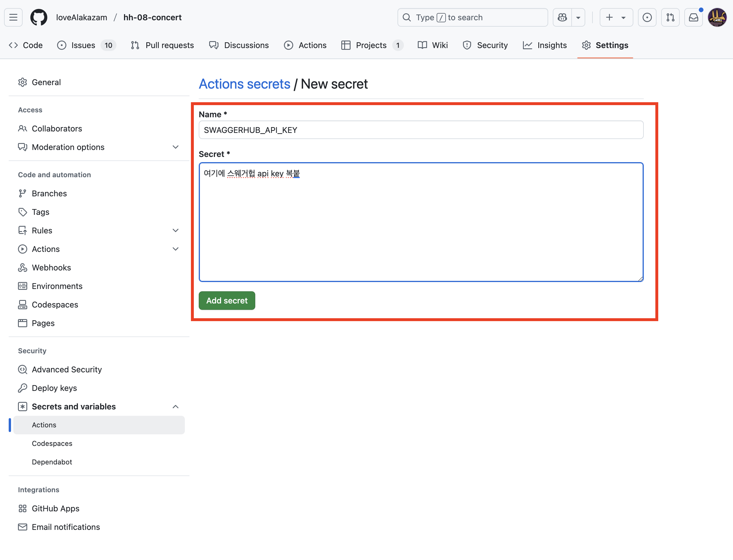Open the Wiki tab

coord(433,45)
